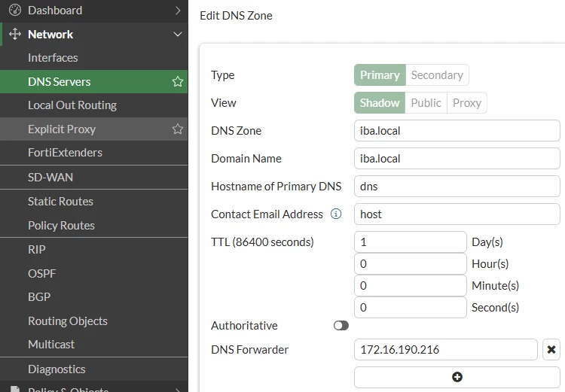
Task: Expand the Dashboard menu chevron
Action: 178,11
